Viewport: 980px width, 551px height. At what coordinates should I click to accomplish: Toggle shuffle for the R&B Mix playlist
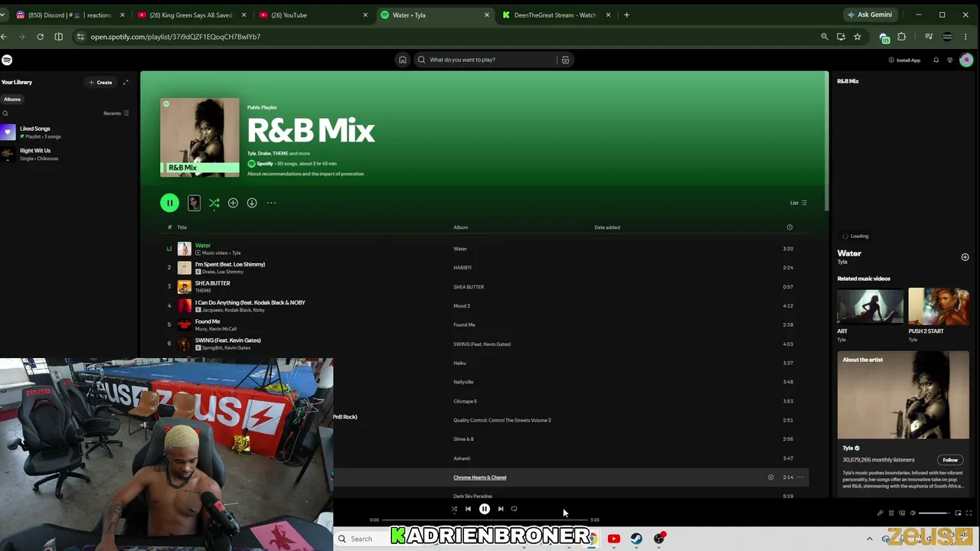pyautogui.click(x=214, y=203)
